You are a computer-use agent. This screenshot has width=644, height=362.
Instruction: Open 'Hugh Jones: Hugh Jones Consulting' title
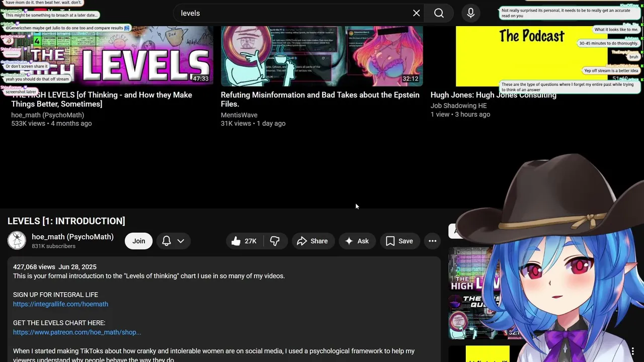pyautogui.click(x=494, y=95)
